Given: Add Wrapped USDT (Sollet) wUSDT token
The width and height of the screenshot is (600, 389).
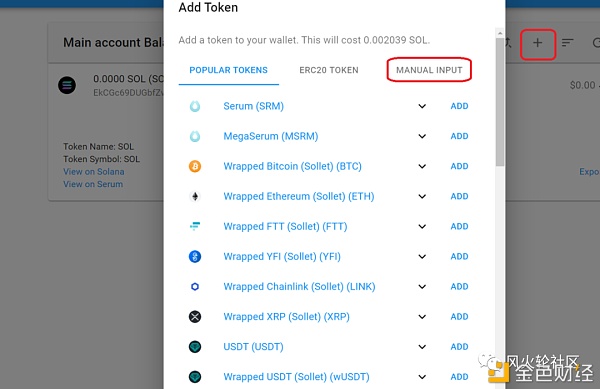Looking at the screenshot, I should [459, 377].
